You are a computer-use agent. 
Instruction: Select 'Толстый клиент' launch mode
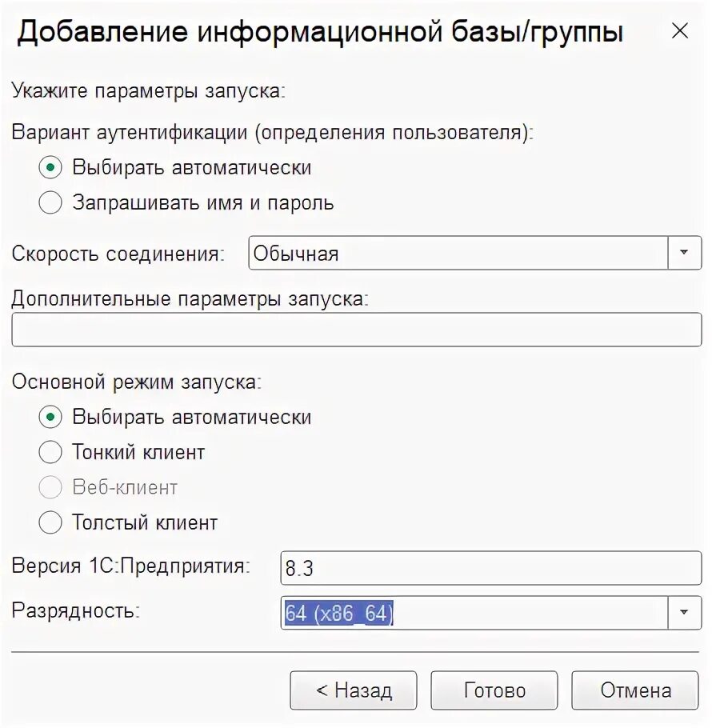coord(50,523)
